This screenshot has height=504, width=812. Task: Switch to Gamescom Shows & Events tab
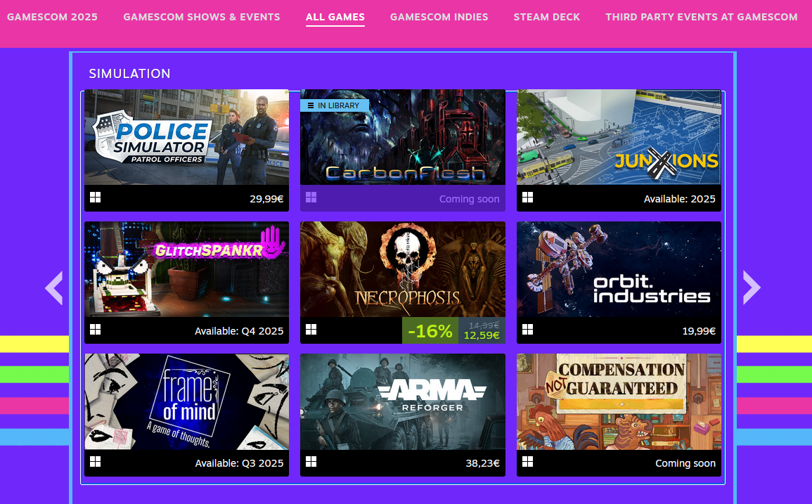point(201,17)
